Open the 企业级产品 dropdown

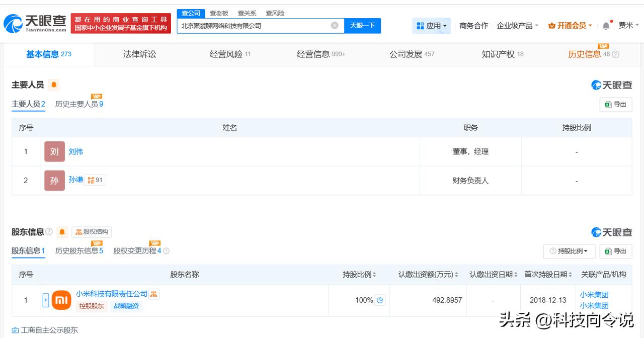coord(518,26)
